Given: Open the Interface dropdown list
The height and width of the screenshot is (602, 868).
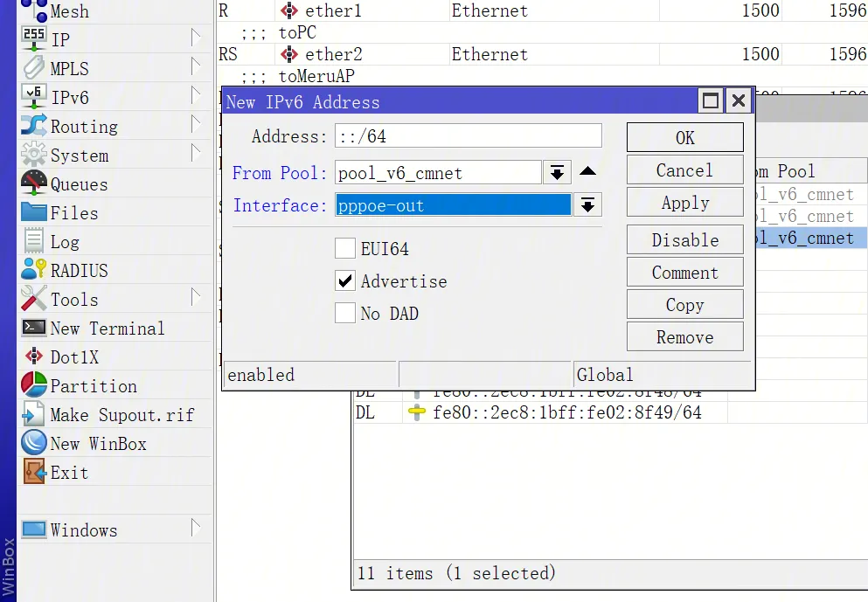Looking at the screenshot, I should tap(588, 205).
